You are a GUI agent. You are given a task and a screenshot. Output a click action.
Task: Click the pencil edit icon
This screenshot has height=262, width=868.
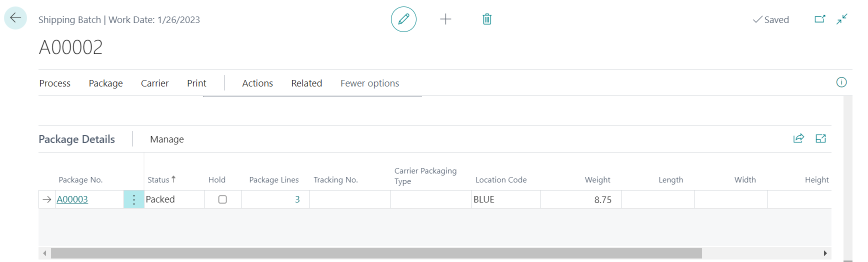coord(403,19)
